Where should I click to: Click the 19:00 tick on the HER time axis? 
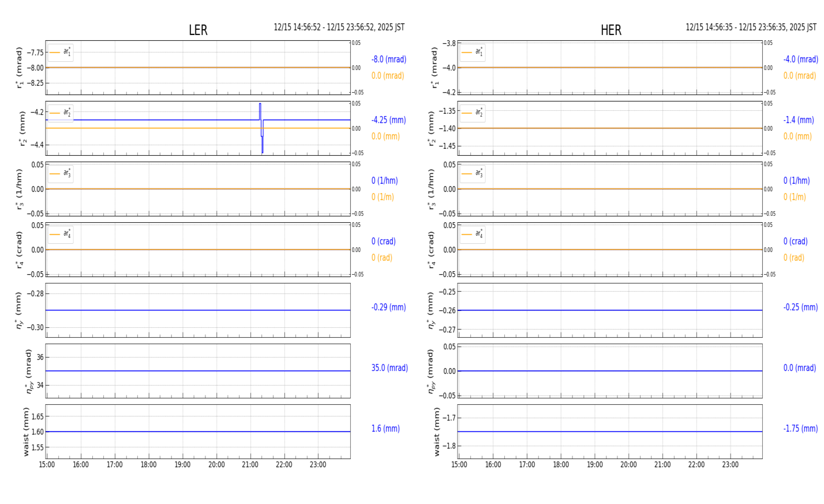[595, 465]
